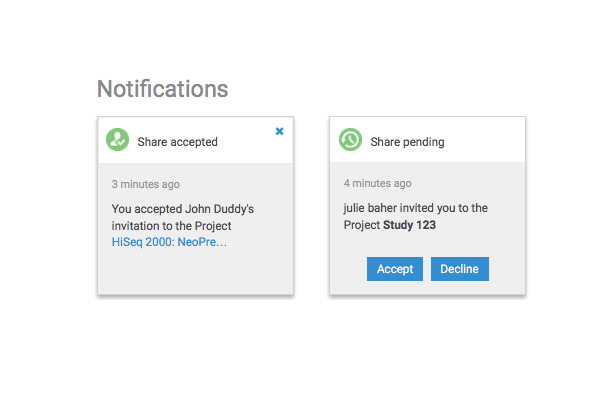This screenshot has height=398, width=616.
Task: Click empty gray area below the HiSeq link
Action: click(195, 271)
